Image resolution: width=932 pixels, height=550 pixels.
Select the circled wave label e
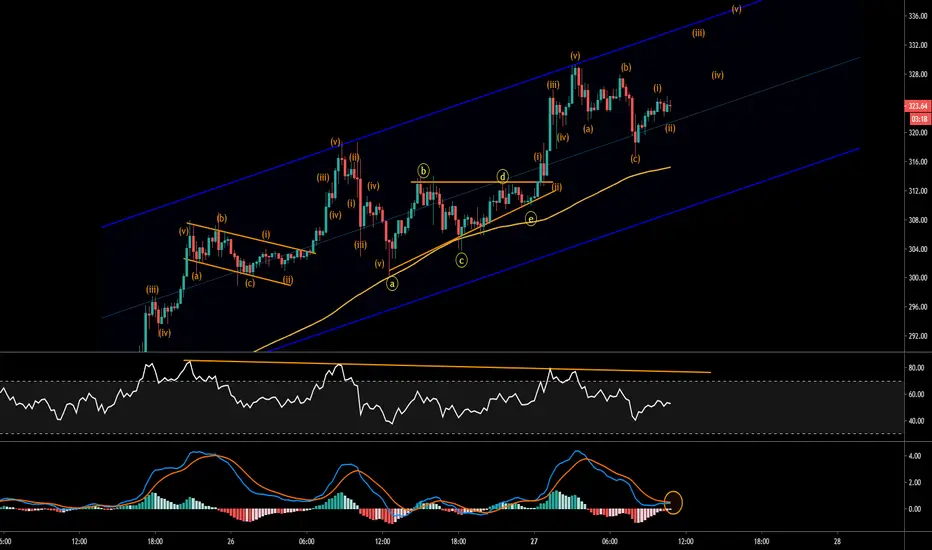tap(531, 219)
